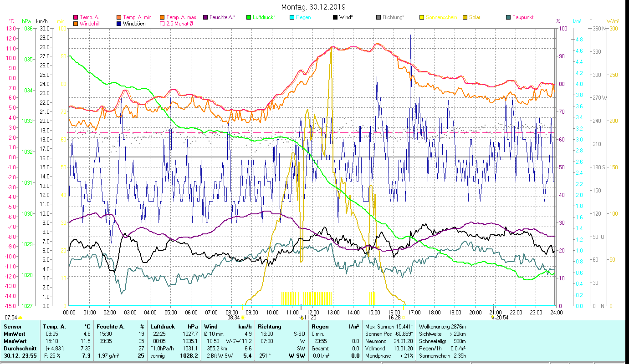Select the sonnig weather status text
This screenshot has width=629, height=364.
(158, 356)
